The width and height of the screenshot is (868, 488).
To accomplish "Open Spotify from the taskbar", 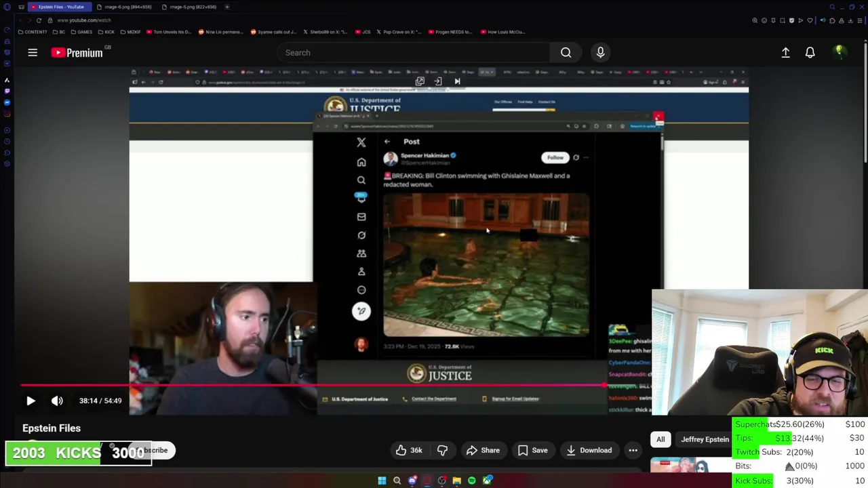I will click(x=472, y=481).
